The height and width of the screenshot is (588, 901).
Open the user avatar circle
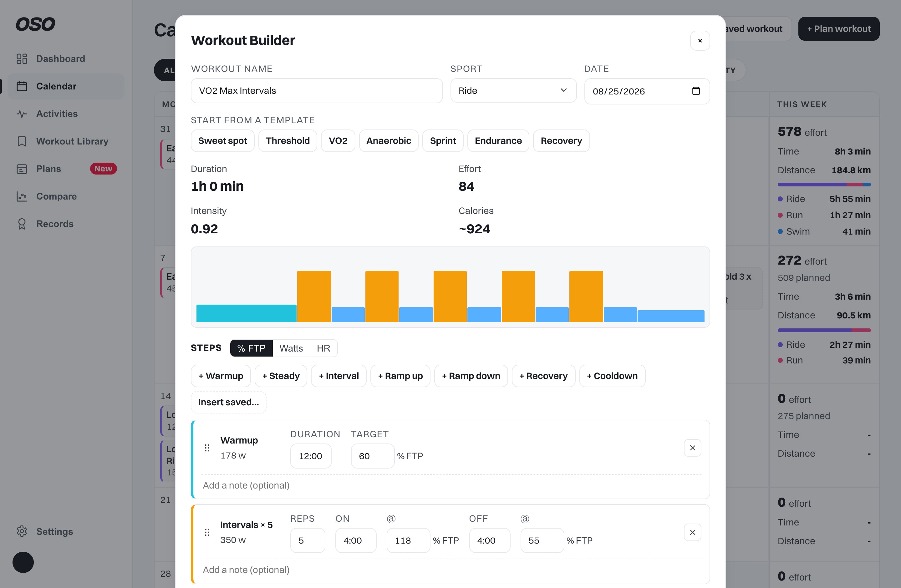(x=23, y=562)
